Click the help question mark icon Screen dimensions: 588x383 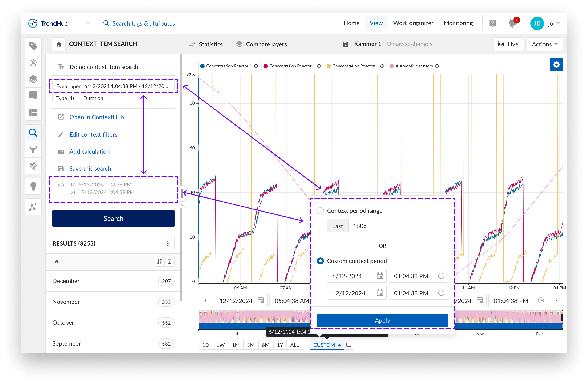(x=492, y=23)
